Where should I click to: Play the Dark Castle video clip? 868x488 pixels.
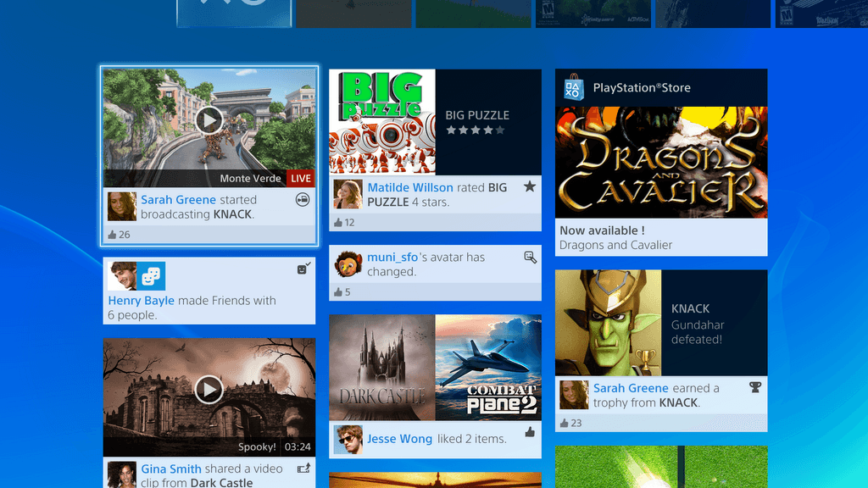click(209, 390)
